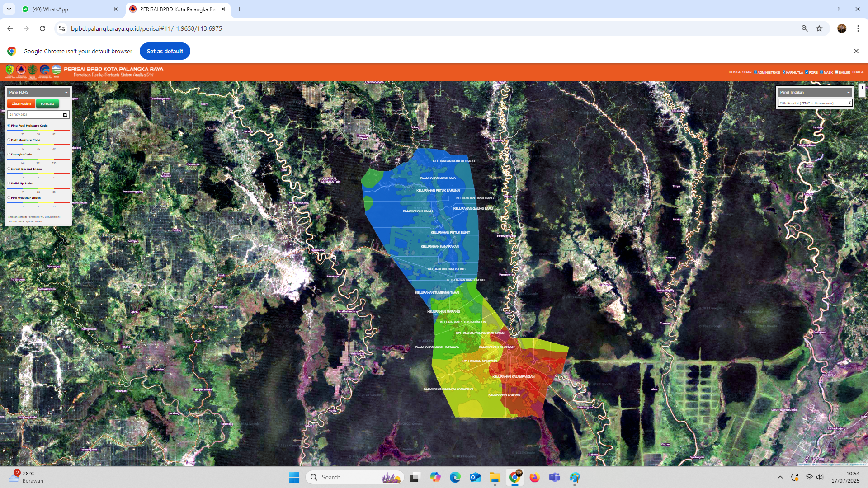Open the Chrome profile avatar
Screen dimensions: 868x488
tap(842, 28)
